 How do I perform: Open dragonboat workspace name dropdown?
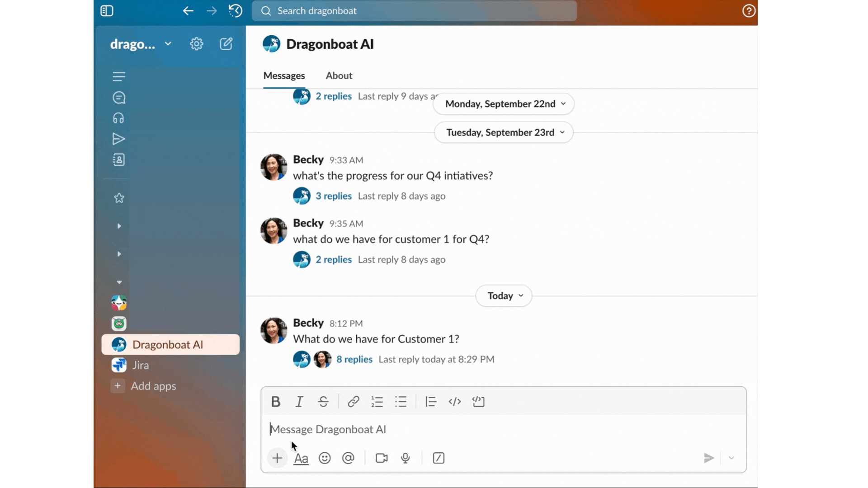[x=141, y=44]
